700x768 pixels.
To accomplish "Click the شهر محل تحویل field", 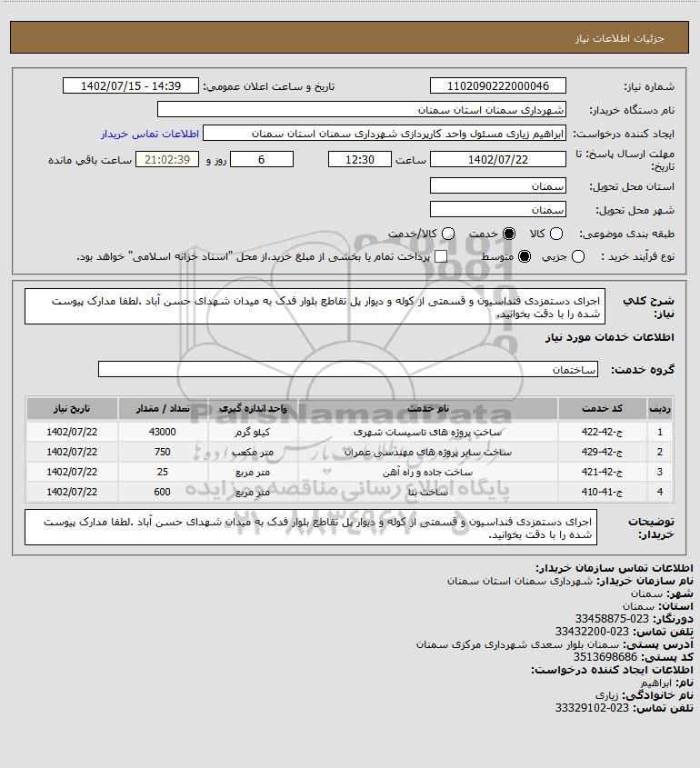I will pos(497,209).
